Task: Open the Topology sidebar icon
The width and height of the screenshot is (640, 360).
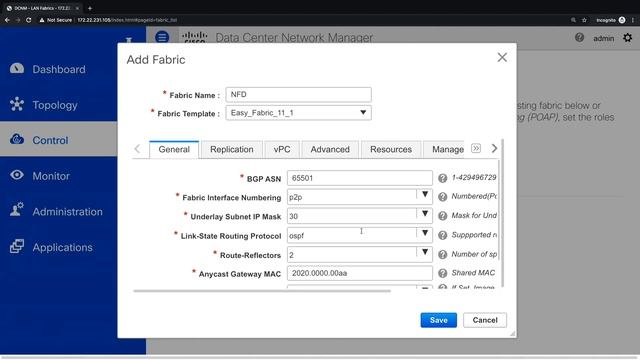Action: click(x=17, y=104)
